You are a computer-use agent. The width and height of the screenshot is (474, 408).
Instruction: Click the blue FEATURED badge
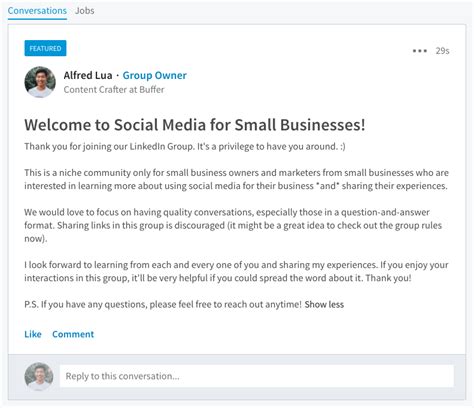pyautogui.click(x=45, y=48)
